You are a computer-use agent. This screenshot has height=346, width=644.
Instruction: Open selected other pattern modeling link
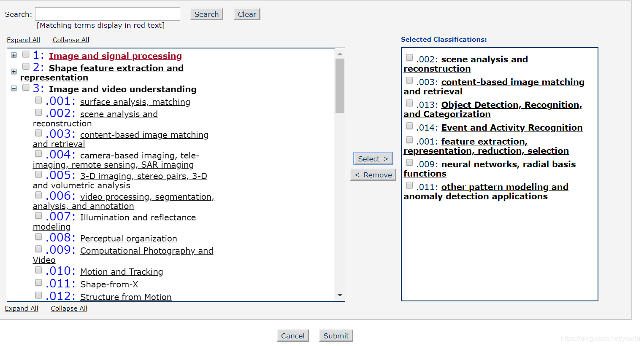(486, 191)
